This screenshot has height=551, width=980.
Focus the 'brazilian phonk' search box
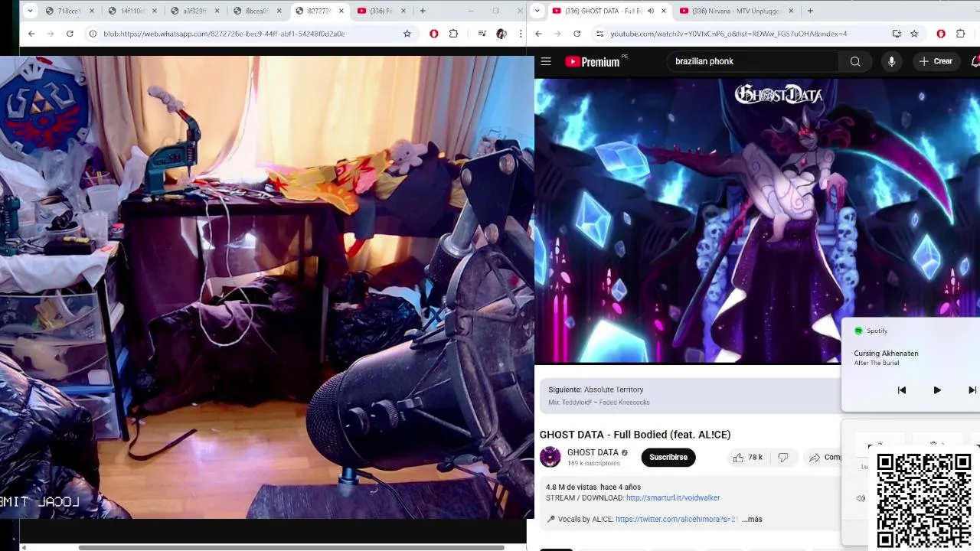(753, 61)
